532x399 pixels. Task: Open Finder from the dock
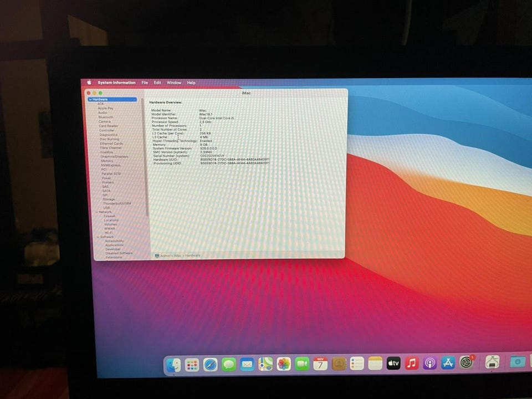pos(173,365)
